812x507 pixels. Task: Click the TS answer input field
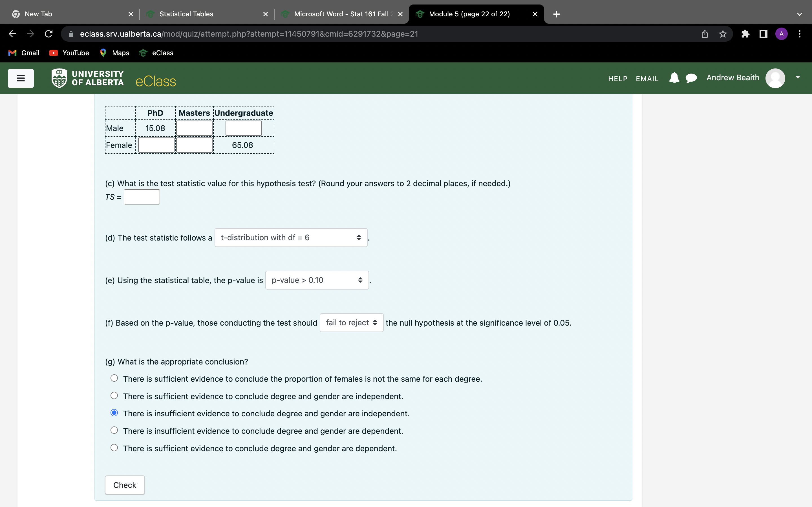(x=142, y=197)
